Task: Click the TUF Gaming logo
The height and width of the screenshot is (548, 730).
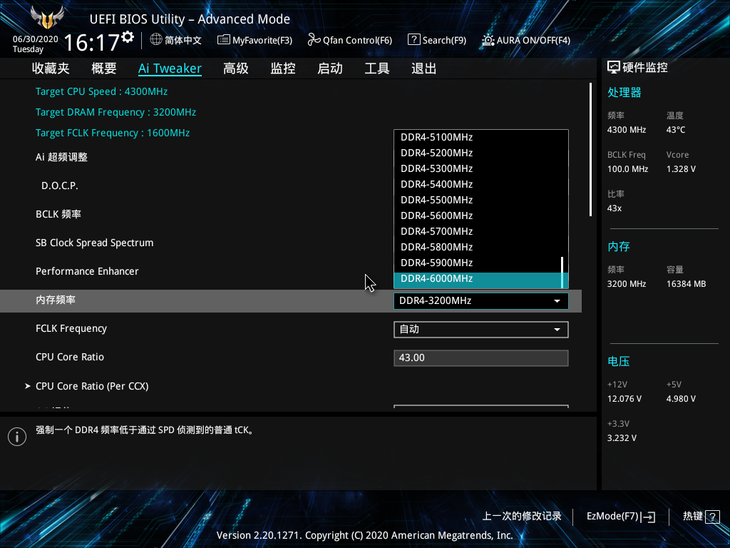Action: (47, 17)
